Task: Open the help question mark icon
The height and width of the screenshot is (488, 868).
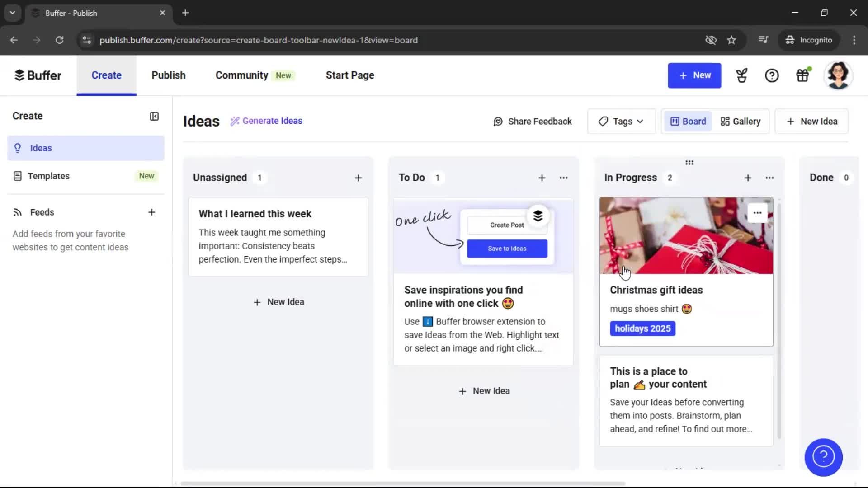Action: [772, 75]
